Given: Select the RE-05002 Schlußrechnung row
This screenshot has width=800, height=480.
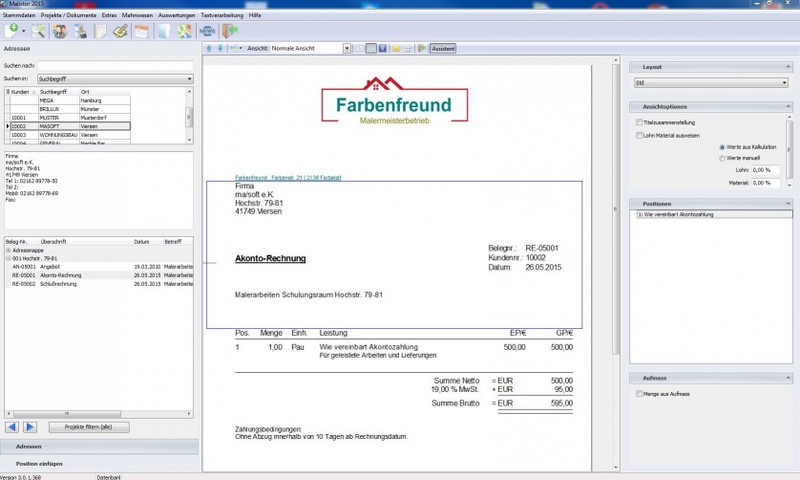Looking at the screenshot, I should tap(101, 284).
